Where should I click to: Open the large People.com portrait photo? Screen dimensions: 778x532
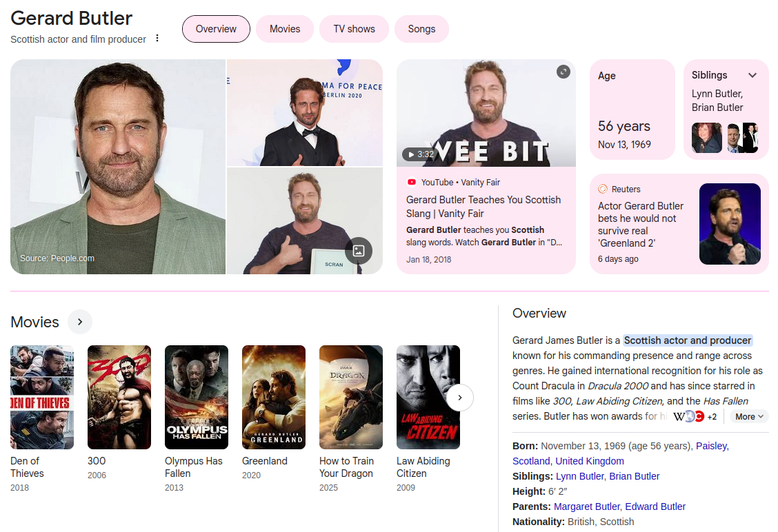118,167
